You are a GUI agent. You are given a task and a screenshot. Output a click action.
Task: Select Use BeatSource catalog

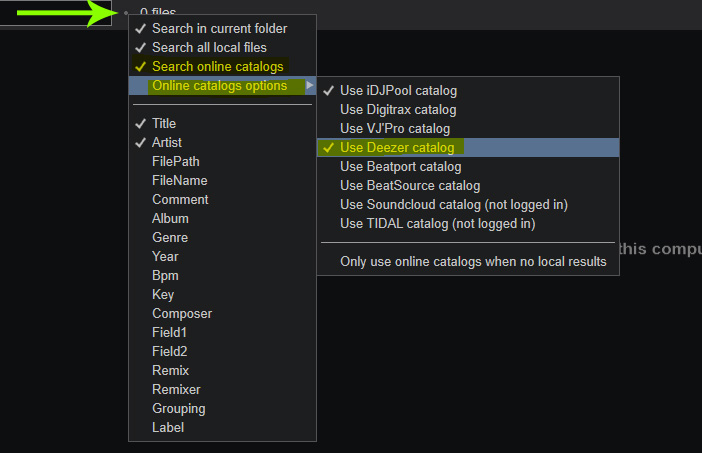pyautogui.click(x=468, y=185)
